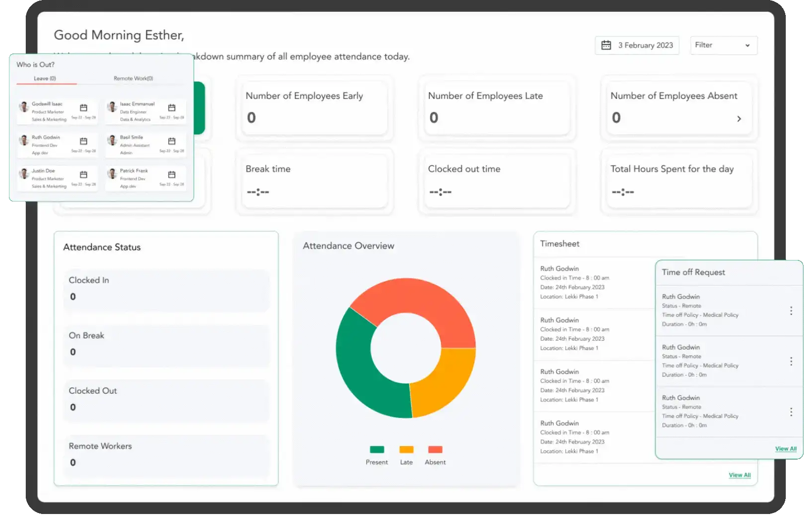This screenshot has height=515, width=812.
Task: Click calendar icon on Patrick Frank's leave card
Action: click(x=172, y=174)
